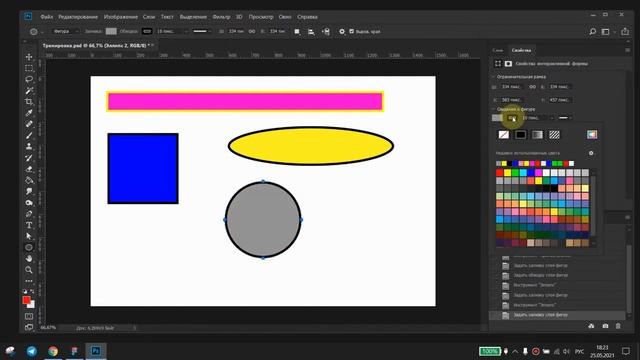Select the Move tool
Viewport: 640px width, 360px height.
pyautogui.click(x=29, y=57)
